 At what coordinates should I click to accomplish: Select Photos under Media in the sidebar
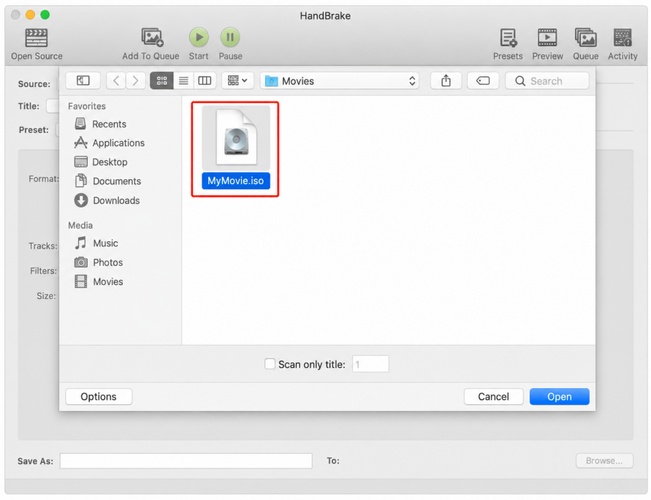click(99, 262)
